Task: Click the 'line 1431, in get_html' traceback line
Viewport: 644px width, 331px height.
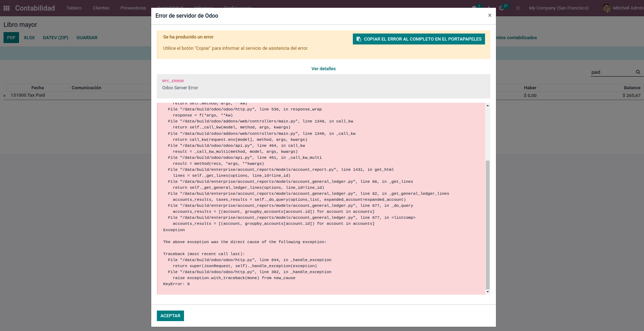Action: pos(281,170)
